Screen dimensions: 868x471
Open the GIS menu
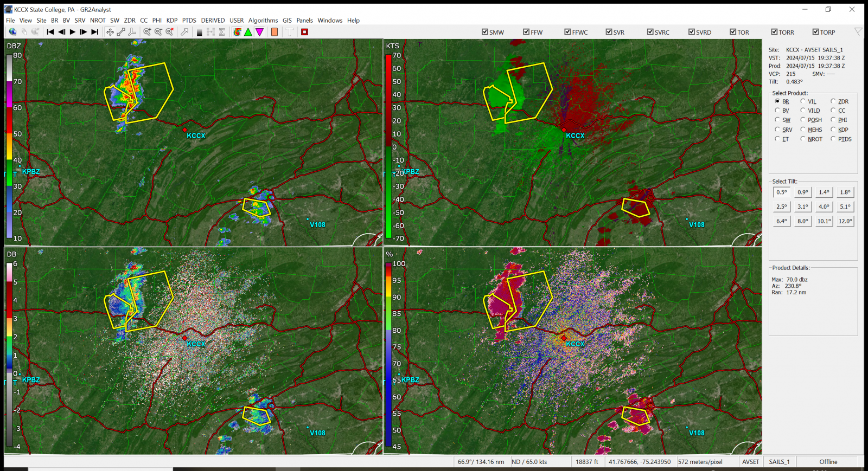[x=287, y=21]
